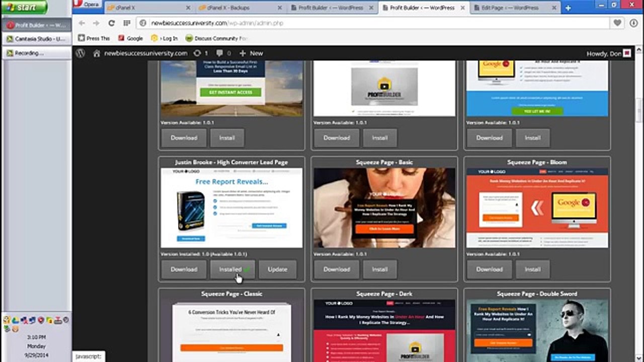Click the user avatar in admin bar
644x362 pixels.
click(627, 53)
